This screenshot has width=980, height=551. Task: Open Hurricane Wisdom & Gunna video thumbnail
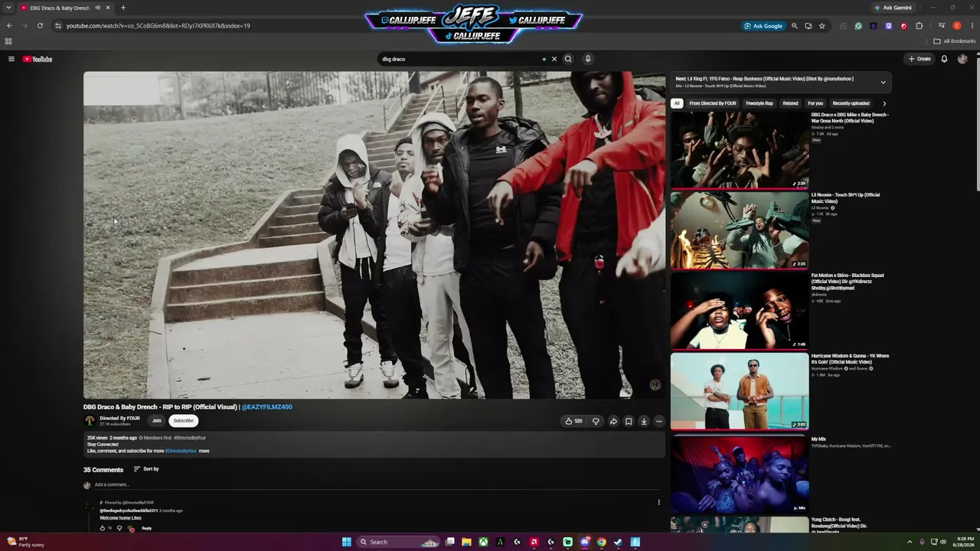click(740, 391)
